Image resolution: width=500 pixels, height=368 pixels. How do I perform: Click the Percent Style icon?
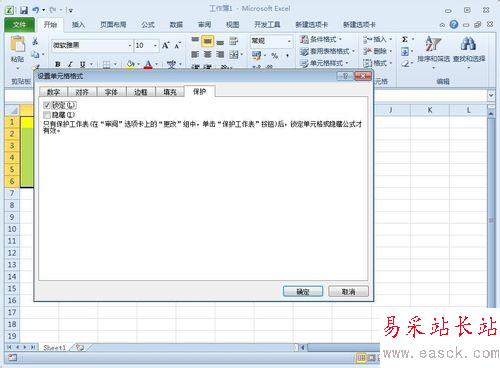(x=275, y=56)
